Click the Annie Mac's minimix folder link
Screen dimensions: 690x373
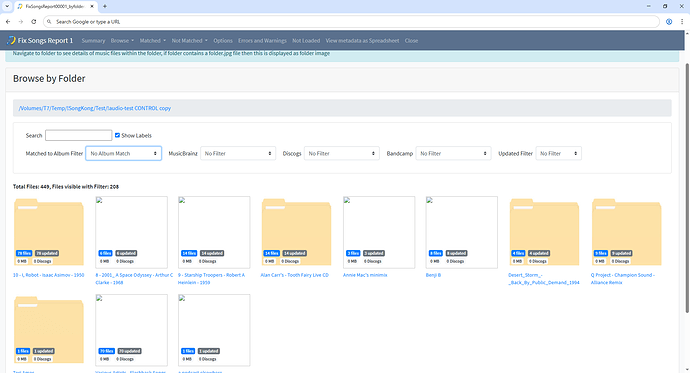(365, 275)
